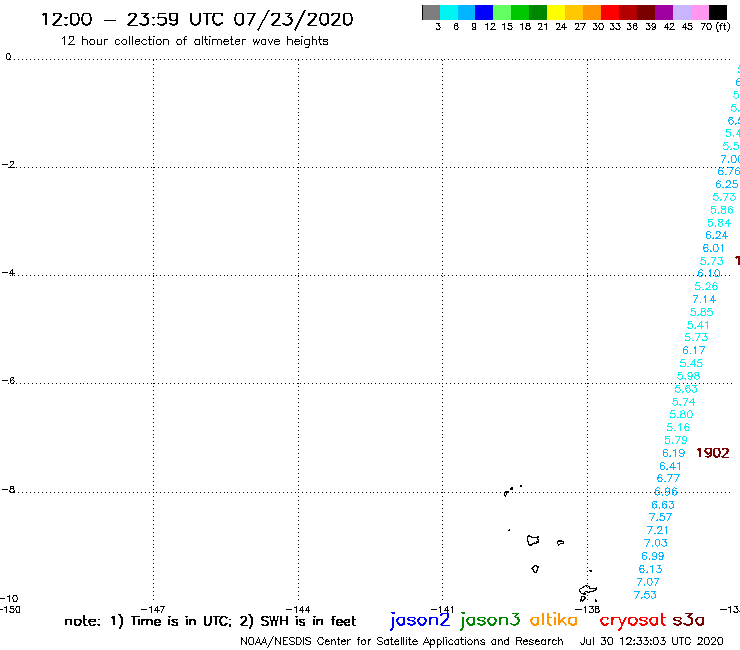740x650 pixels.
Task: Click the '-144' longitude axis label
Action: 298,609
